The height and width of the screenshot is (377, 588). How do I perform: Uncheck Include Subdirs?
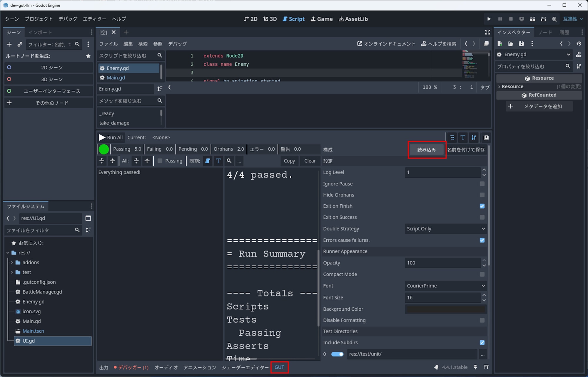(x=482, y=343)
